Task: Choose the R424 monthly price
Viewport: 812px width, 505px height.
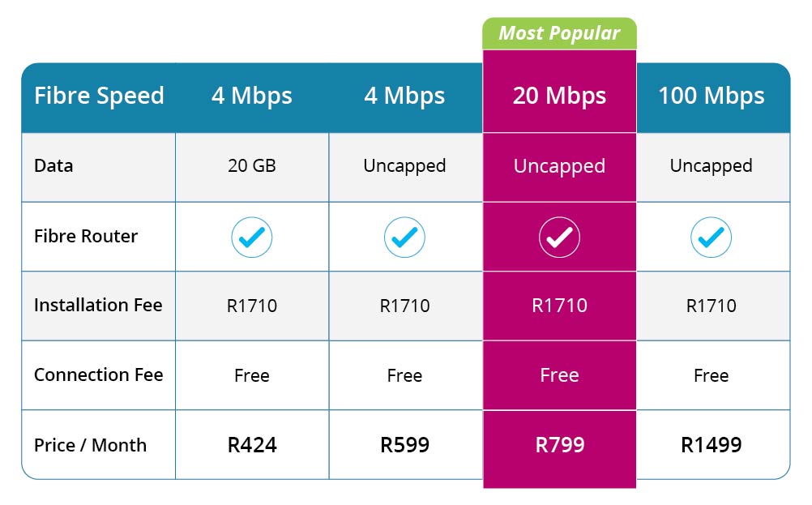Action: pos(252,445)
